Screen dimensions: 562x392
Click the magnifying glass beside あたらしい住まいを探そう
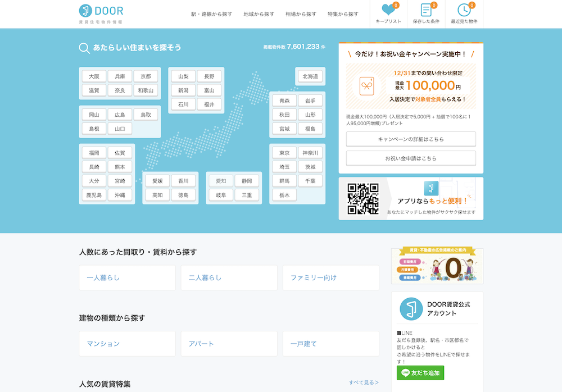pos(83,48)
